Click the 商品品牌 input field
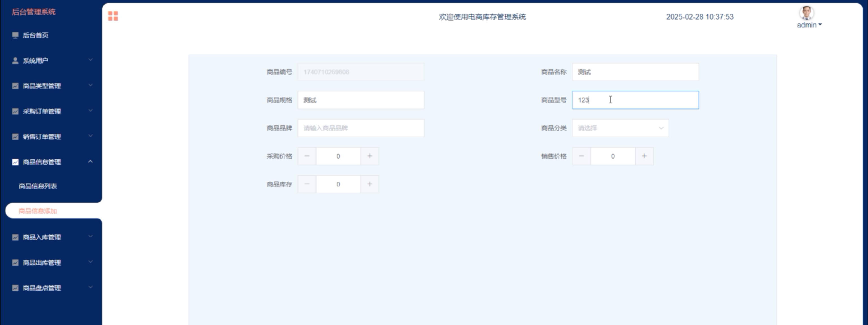 (x=361, y=128)
